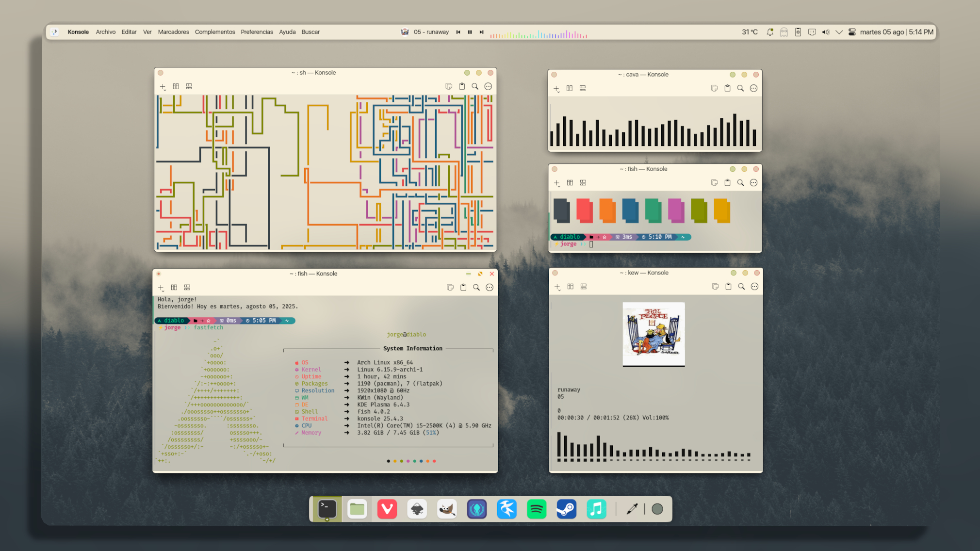Open the Marcadores menu
Viewport: 980px width, 551px height.
point(173,32)
